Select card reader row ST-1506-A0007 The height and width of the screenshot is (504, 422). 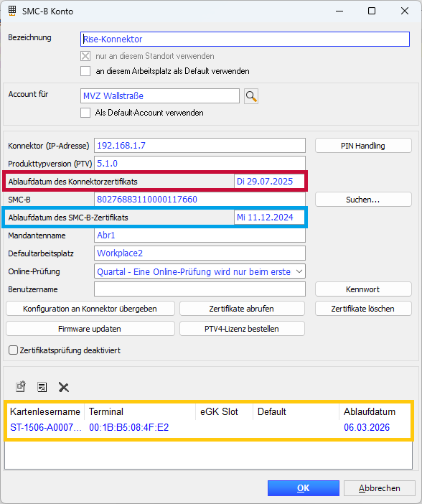pyautogui.click(x=208, y=427)
